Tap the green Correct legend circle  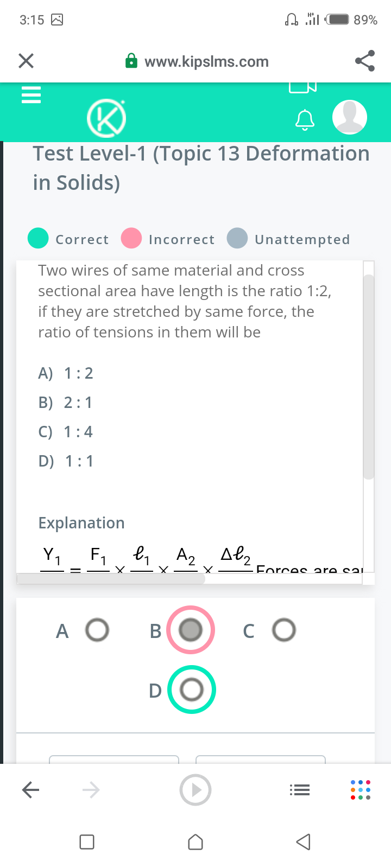tap(38, 238)
